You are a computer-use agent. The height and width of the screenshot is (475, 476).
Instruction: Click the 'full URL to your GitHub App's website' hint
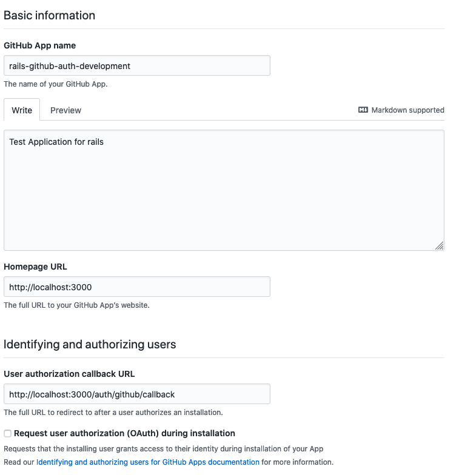click(76, 305)
